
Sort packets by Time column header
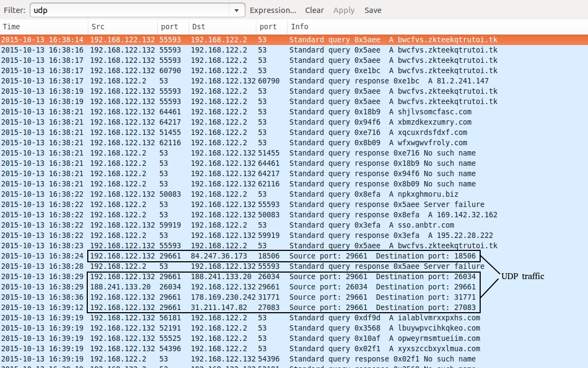pos(43,27)
